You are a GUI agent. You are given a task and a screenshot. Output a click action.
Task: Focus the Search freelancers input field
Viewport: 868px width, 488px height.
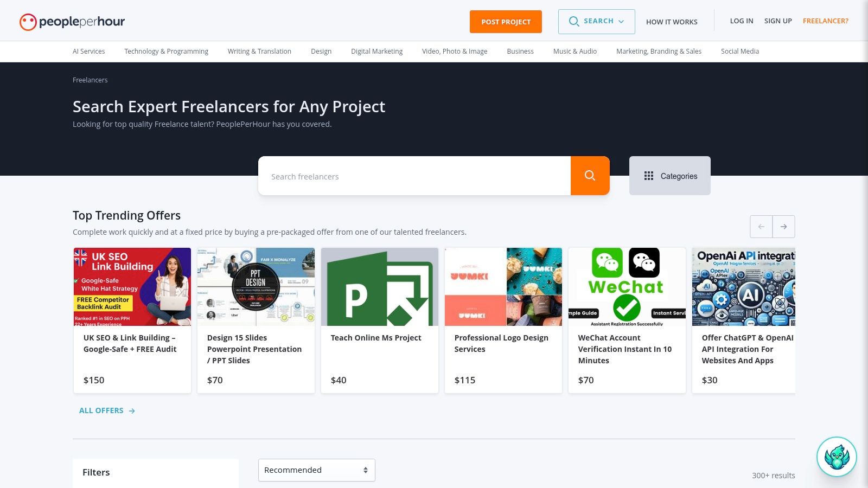[414, 176]
